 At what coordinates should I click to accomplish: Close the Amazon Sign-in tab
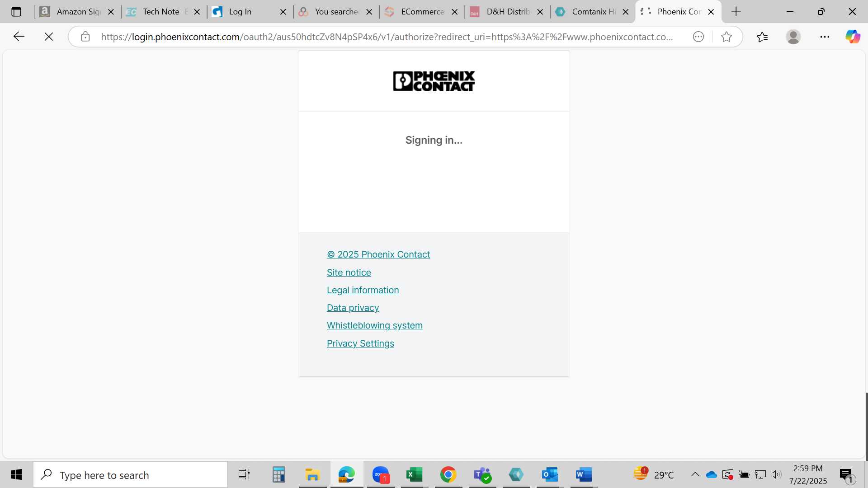coord(111,12)
